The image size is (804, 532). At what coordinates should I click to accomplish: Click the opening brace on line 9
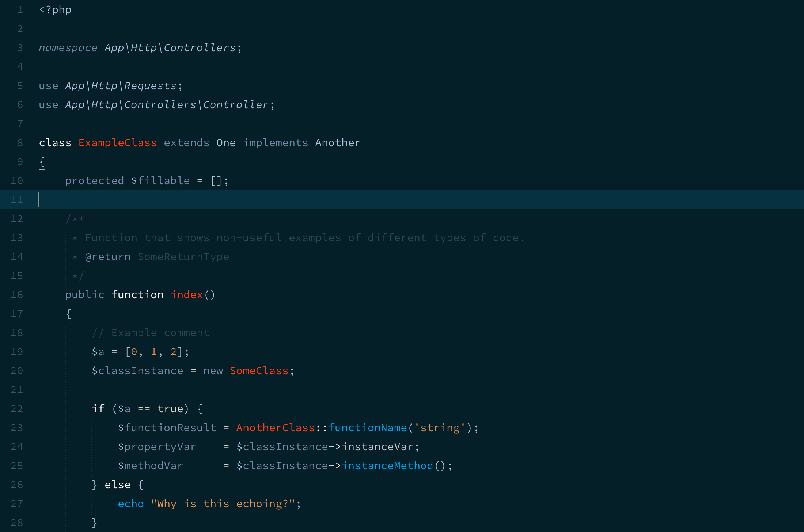point(42,162)
